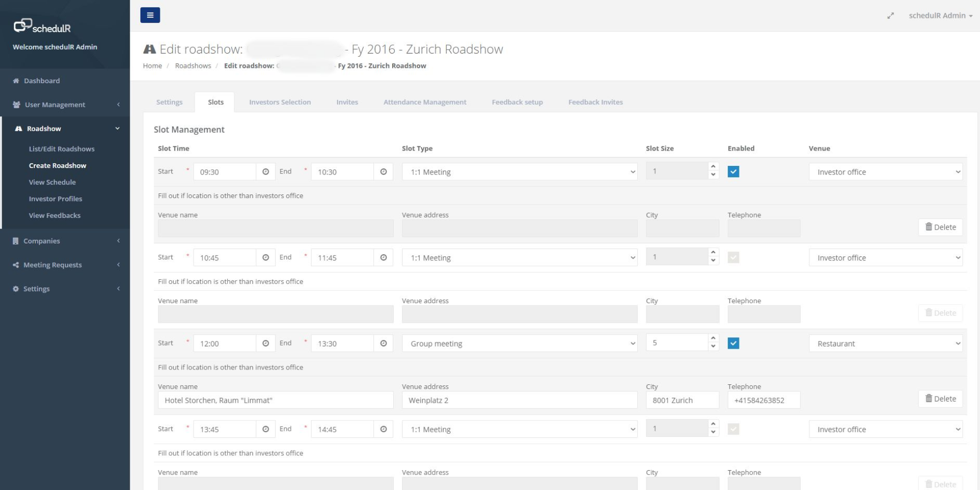
Task: Uncheck Enabled for the 09:30 slot
Action: coord(734,172)
